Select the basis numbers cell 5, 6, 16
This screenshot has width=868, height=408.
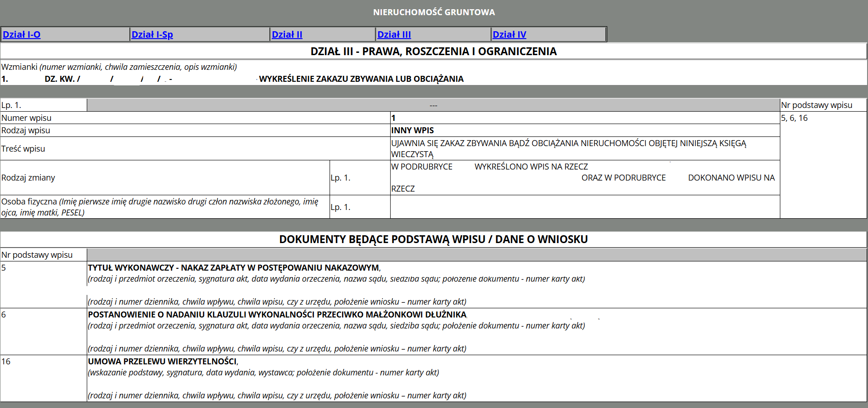click(x=794, y=118)
